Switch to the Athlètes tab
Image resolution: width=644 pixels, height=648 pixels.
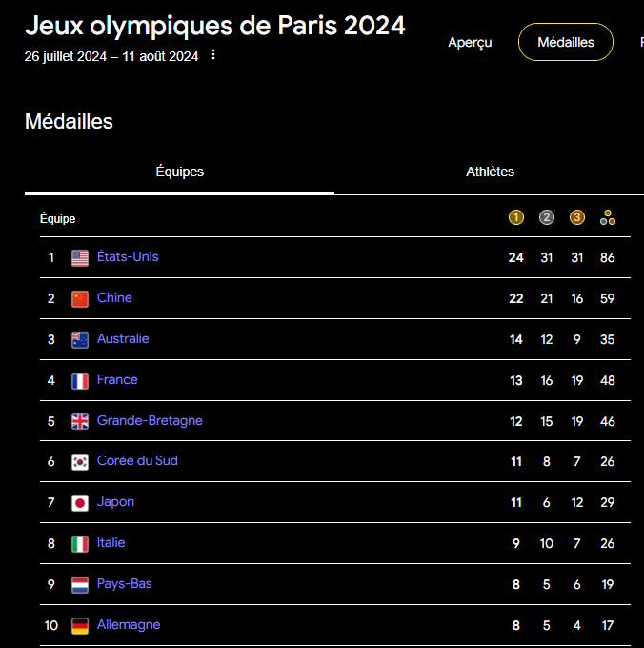tap(490, 172)
